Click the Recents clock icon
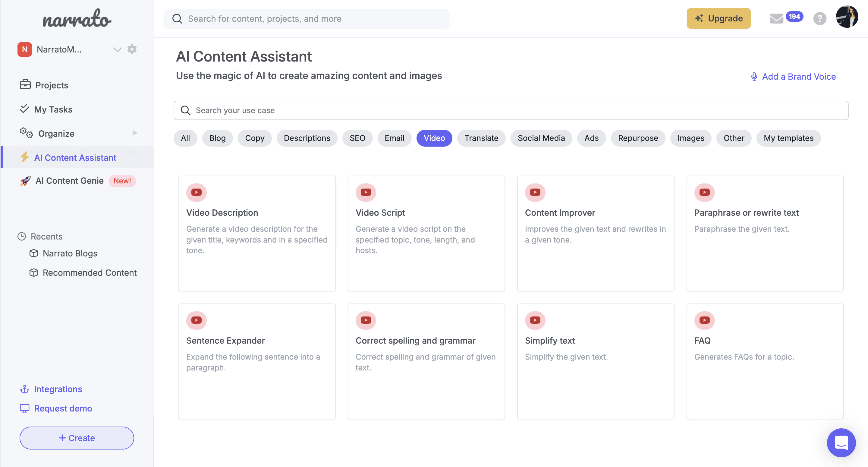Screen dimensions: 868x467 click(x=22, y=237)
